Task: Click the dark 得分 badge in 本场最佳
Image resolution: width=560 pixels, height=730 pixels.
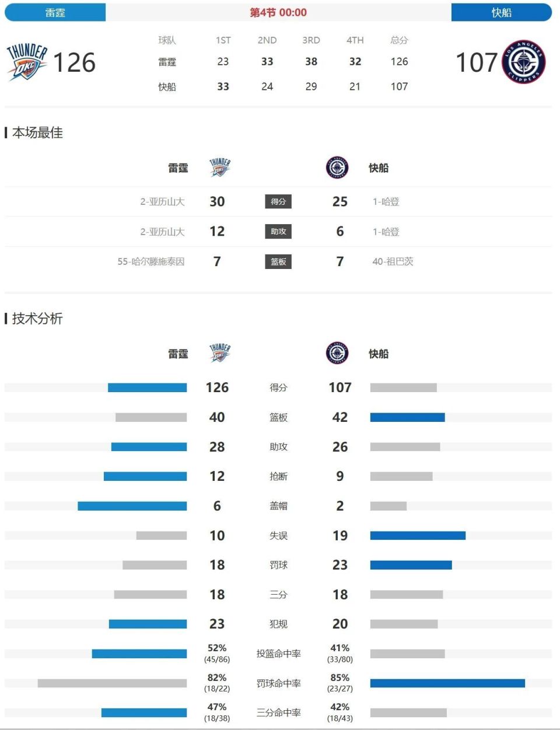Action: pyautogui.click(x=278, y=202)
